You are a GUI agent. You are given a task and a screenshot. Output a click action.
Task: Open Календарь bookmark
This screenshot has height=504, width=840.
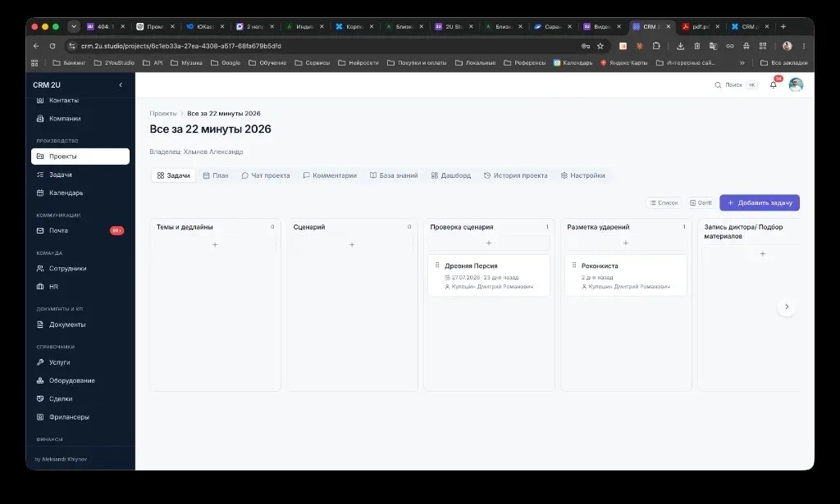point(573,62)
